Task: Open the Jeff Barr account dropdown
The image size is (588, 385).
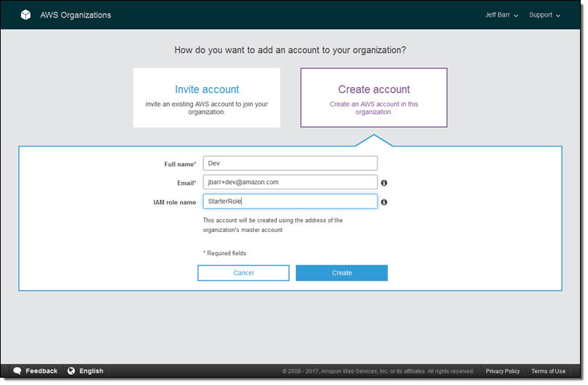Action: 502,15
